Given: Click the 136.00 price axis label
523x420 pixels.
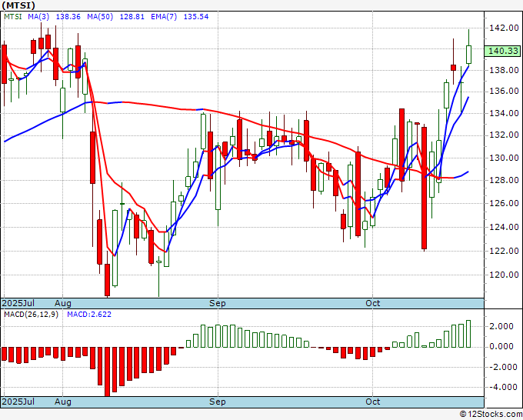Looking at the screenshot, I should tap(504, 91).
